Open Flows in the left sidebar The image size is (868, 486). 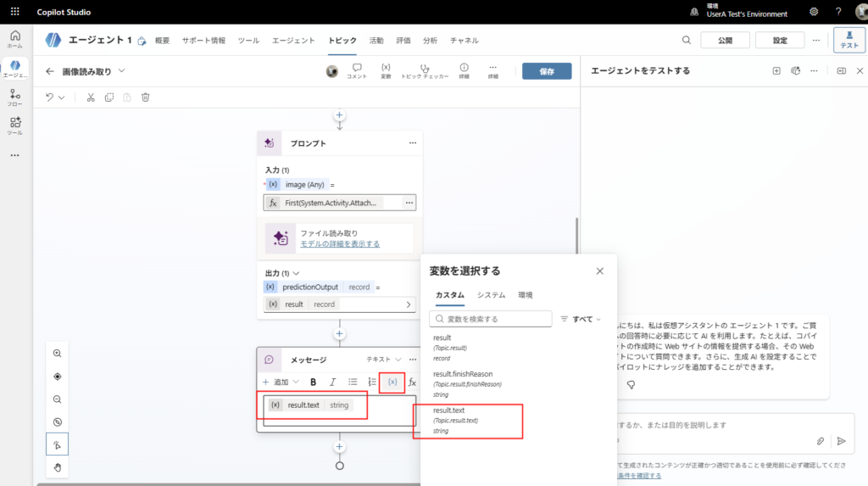pyautogui.click(x=15, y=98)
